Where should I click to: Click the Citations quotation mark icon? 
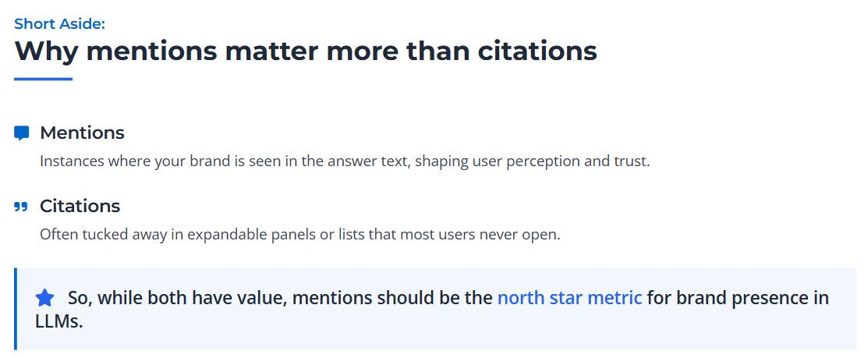click(21, 207)
